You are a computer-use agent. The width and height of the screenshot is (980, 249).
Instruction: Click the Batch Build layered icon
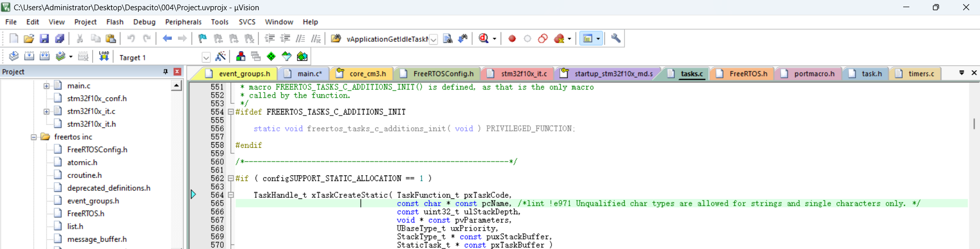point(60,56)
